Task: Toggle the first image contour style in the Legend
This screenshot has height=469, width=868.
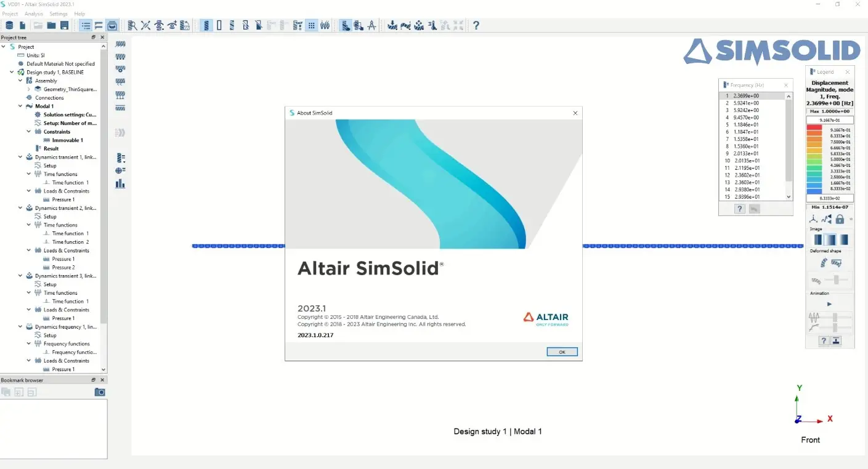Action: [x=818, y=239]
